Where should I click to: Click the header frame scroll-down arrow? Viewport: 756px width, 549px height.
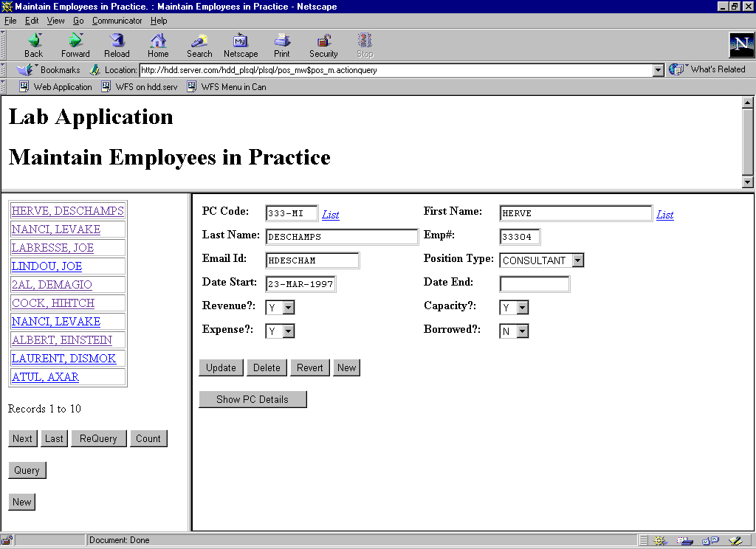tap(747, 182)
